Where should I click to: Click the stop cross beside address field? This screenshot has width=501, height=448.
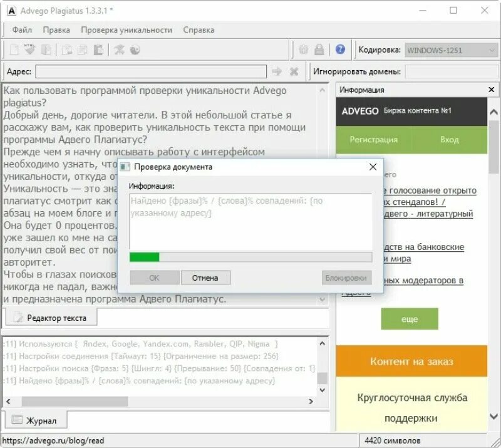[x=294, y=71]
